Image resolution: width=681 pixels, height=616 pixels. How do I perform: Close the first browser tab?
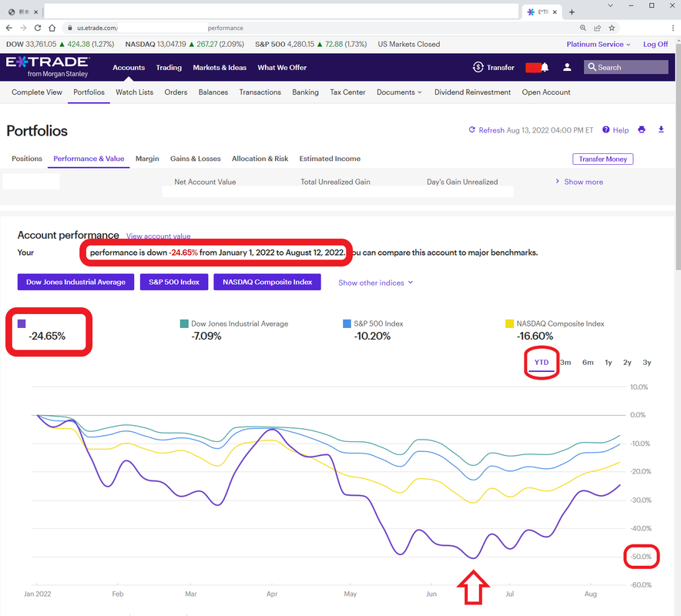coord(35,12)
